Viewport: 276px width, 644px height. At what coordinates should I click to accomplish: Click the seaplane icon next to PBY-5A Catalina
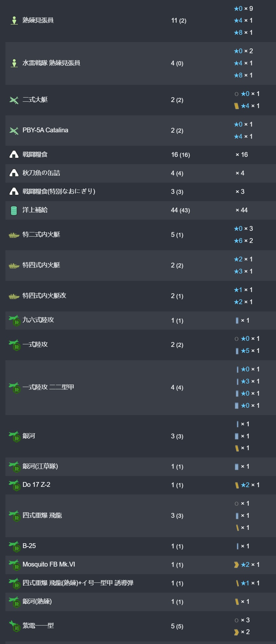coord(14,130)
